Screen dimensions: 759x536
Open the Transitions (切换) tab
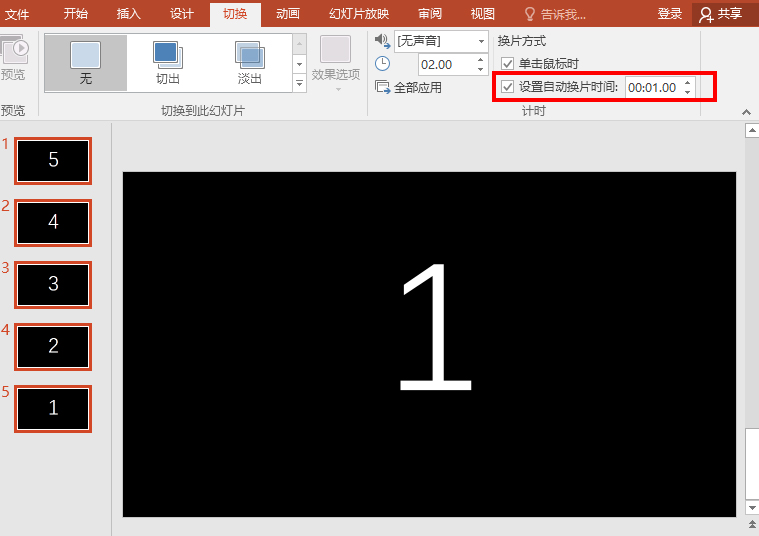[x=235, y=14]
